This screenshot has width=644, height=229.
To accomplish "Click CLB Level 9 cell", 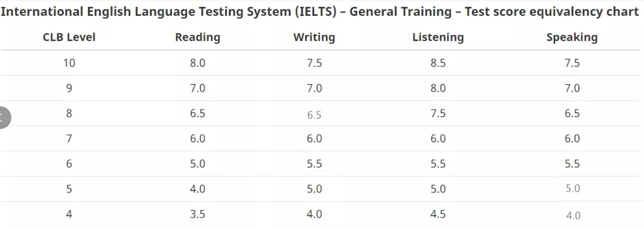I will [x=69, y=89].
